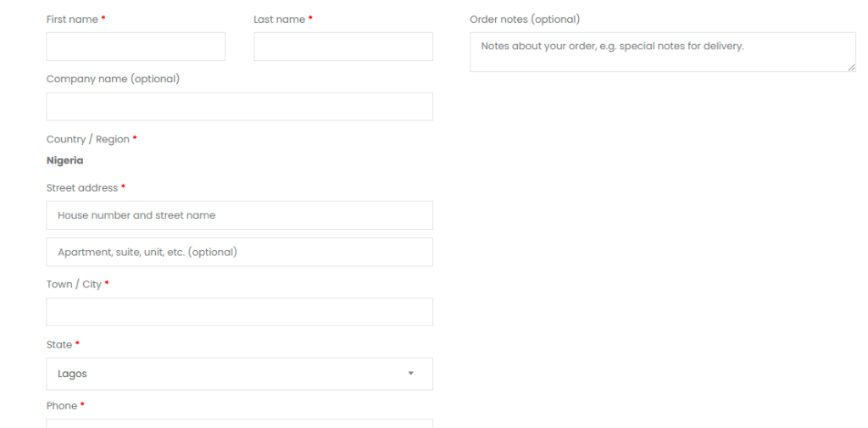The image size is (868, 428).
Task: Click the Last name label
Action: (x=280, y=19)
